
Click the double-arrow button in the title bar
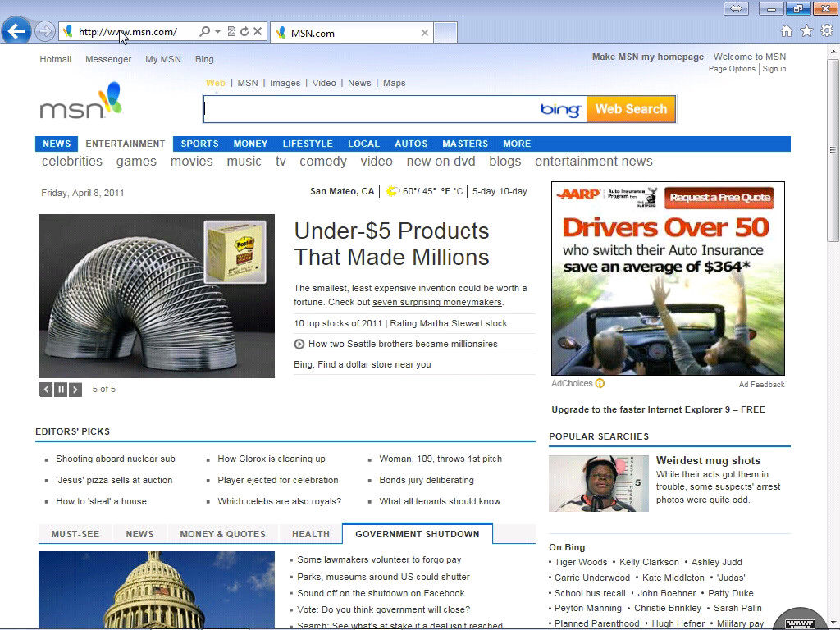pos(736,8)
